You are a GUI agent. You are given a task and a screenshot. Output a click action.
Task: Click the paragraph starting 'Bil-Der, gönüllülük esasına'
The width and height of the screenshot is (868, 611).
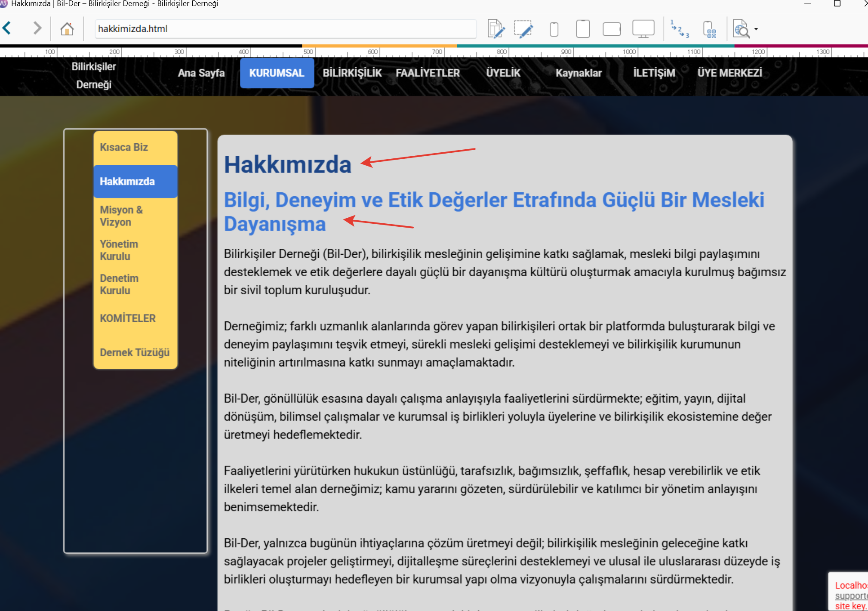pyautogui.click(x=497, y=417)
